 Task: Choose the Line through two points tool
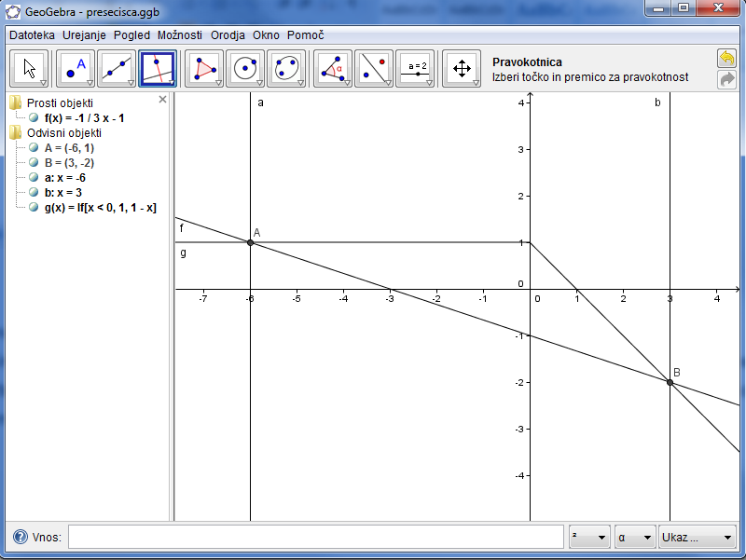(117, 68)
